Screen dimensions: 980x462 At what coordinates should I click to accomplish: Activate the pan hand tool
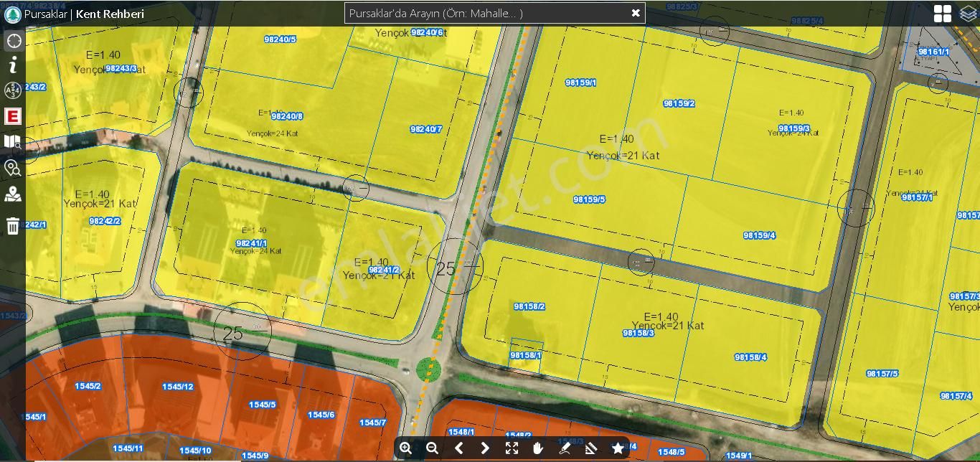pos(538,448)
